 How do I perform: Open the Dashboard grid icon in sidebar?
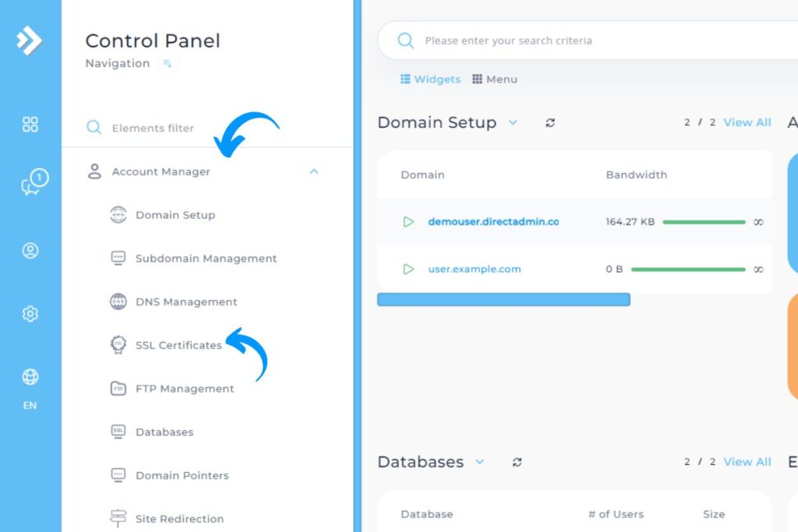click(30, 123)
